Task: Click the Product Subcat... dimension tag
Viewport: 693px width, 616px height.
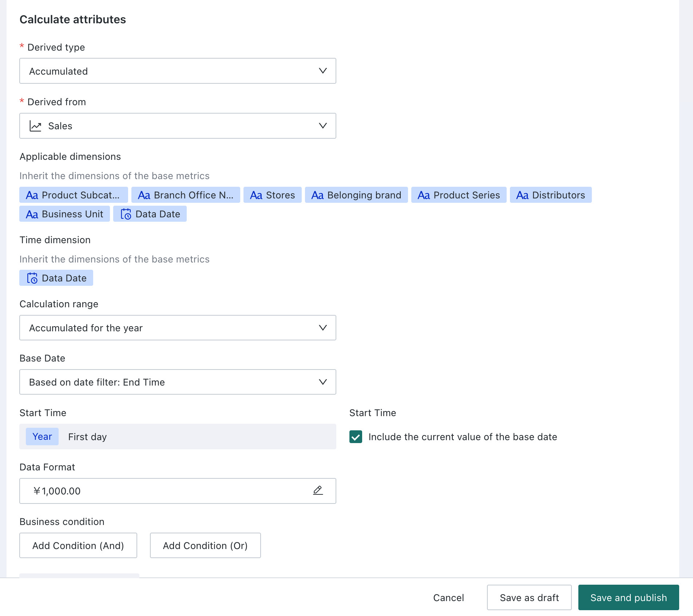Action: pyautogui.click(x=74, y=195)
